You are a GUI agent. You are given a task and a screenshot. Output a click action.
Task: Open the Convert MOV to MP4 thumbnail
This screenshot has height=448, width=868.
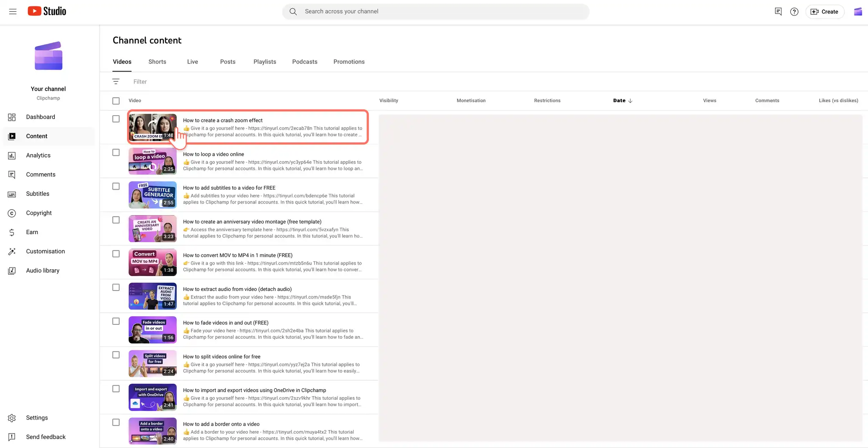tap(153, 262)
